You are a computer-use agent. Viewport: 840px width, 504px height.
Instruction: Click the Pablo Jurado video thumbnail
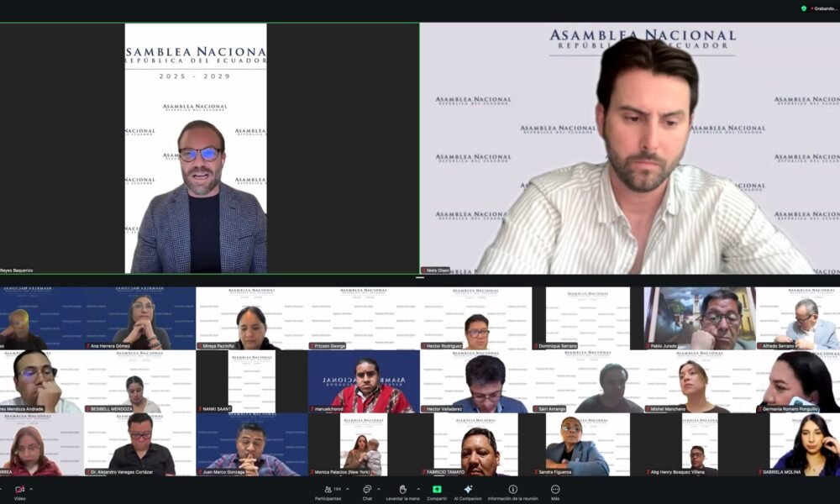coord(699,318)
